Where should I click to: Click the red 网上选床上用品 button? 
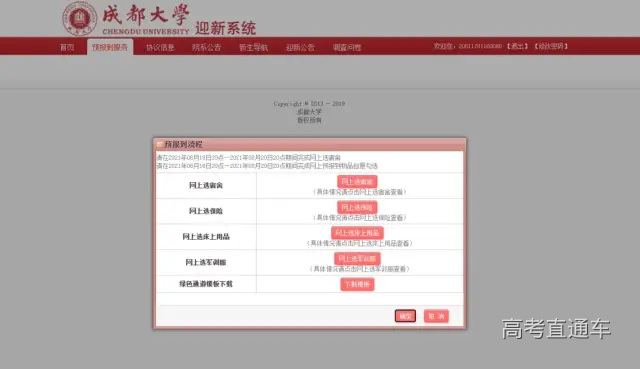357,233
